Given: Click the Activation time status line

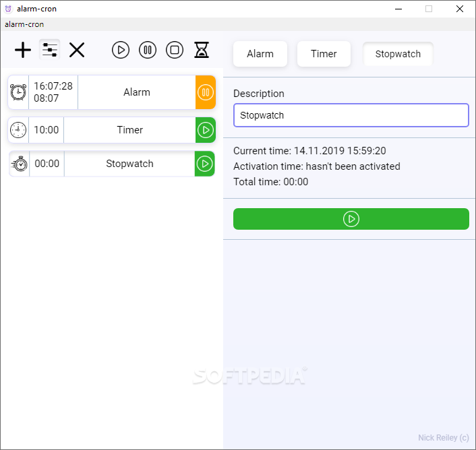Looking at the screenshot, I should point(317,166).
